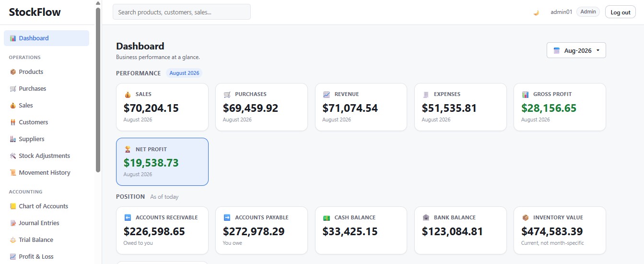Click the admin01 username
The image size is (644, 264).
pos(561,12)
